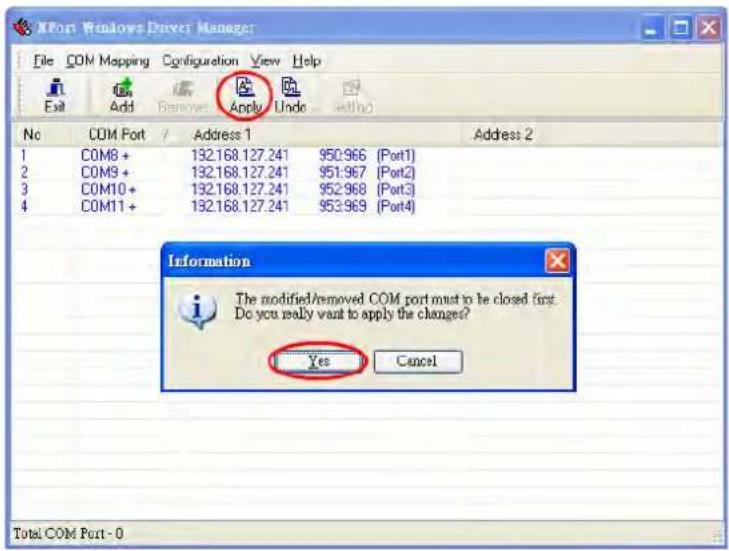Image resolution: width=729 pixels, height=551 pixels.
Task: Open the File menu
Action: [43, 61]
